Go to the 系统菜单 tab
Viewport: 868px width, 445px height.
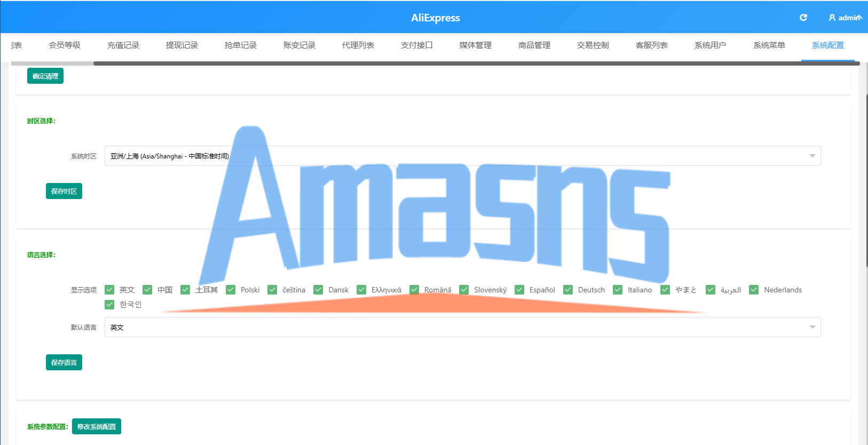(769, 45)
